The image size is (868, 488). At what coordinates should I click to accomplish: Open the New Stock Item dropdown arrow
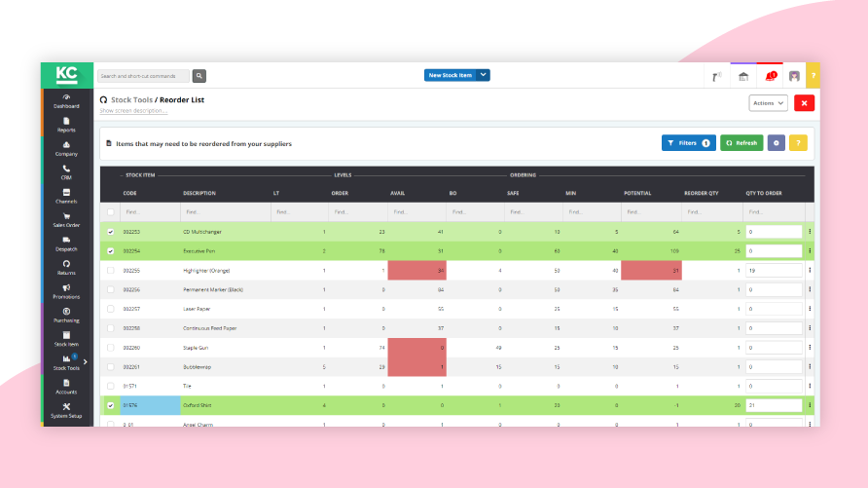click(x=484, y=75)
